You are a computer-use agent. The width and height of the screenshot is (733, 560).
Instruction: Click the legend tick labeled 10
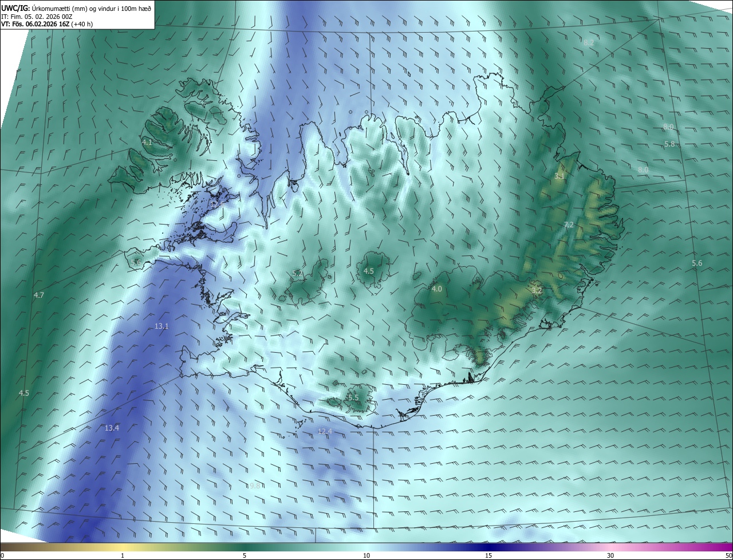pyautogui.click(x=366, y=555)
